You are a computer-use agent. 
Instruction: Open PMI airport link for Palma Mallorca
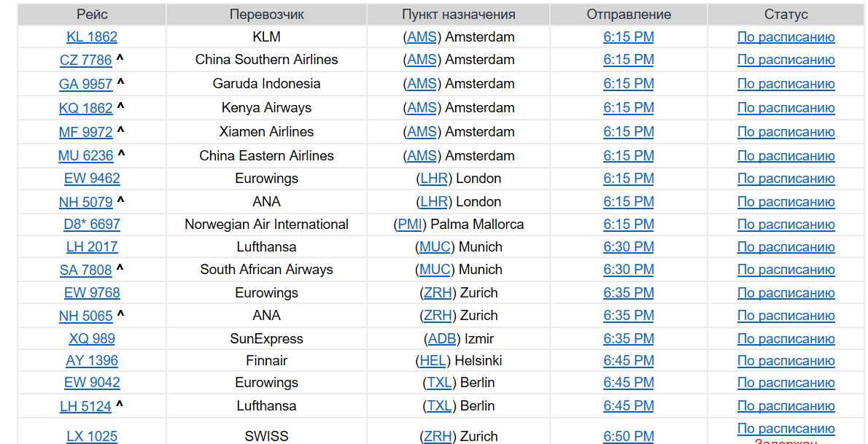click(410, 225)
